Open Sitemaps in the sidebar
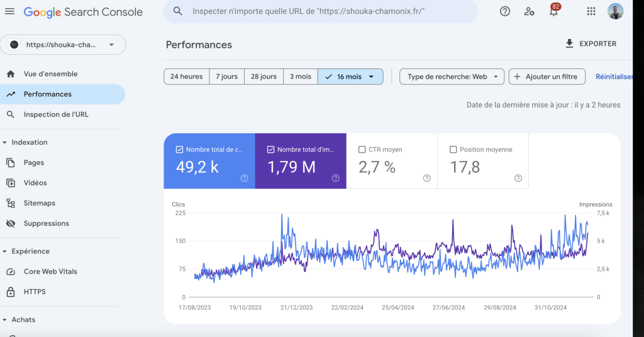Viewport: 644px width, 337px height. tap(39, 203)
